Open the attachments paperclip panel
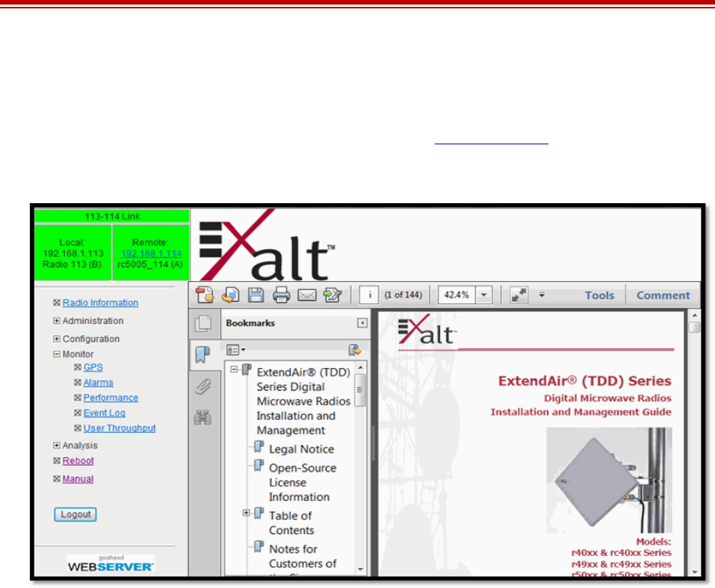Viewport: 715px width, 588px height. 203,386
